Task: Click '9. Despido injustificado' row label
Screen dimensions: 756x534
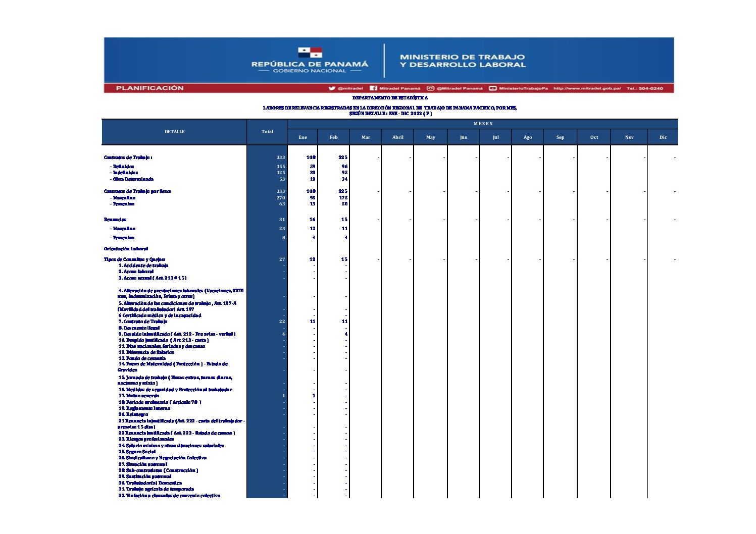Action: coord(177,334)
